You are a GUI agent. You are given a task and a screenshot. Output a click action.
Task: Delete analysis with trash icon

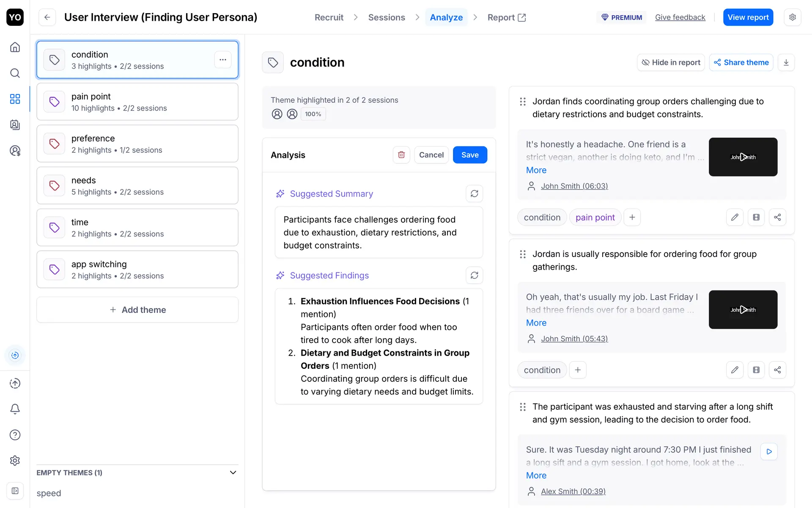pos(401,155)
